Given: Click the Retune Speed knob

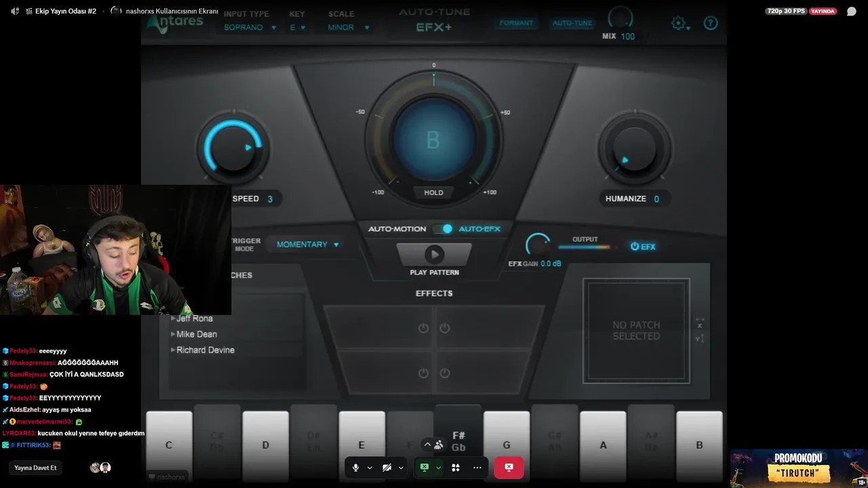Looking at the screenshot, I should (233, 148).
